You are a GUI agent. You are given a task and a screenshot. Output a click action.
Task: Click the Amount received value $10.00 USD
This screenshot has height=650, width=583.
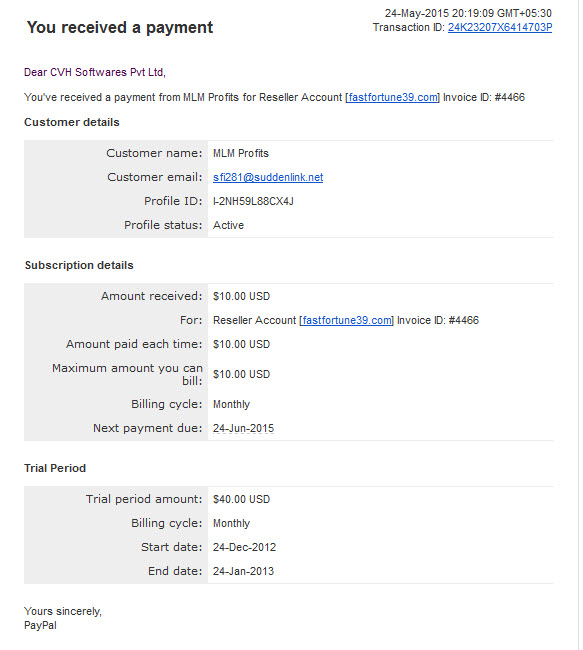point(241,296)
